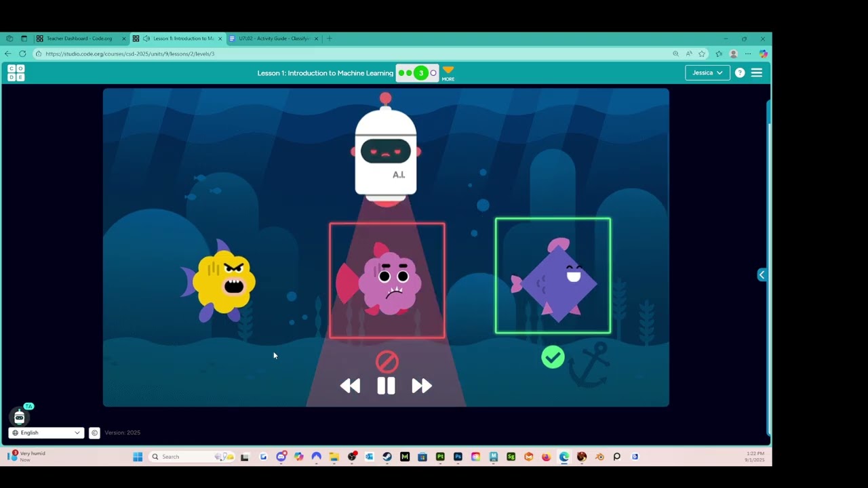Open the hamburger menu

coord(757,73)
